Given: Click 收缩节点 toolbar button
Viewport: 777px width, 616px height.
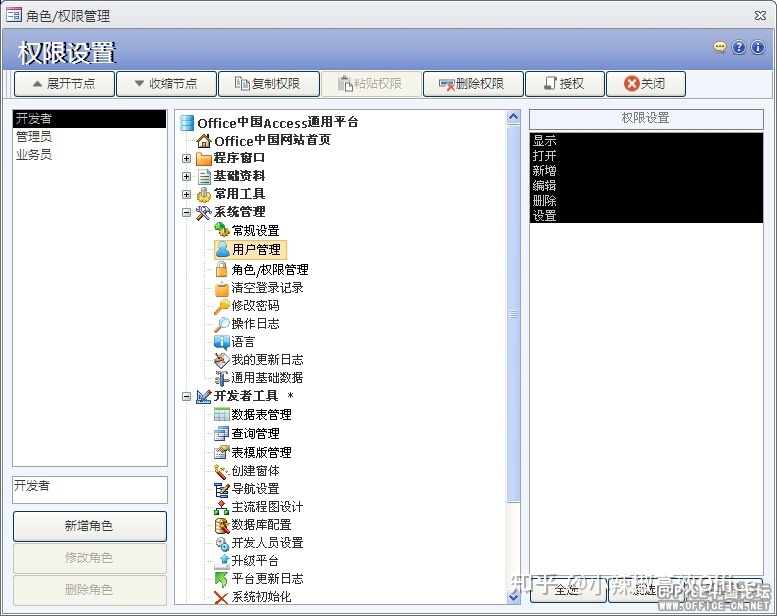Looking at the screenshot, I should click(x=166, y=84).
